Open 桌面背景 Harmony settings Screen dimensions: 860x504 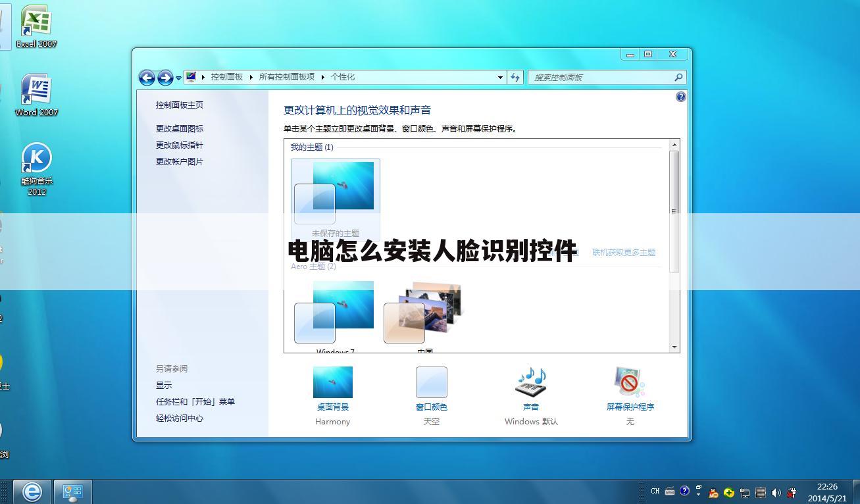click(333, 396)
